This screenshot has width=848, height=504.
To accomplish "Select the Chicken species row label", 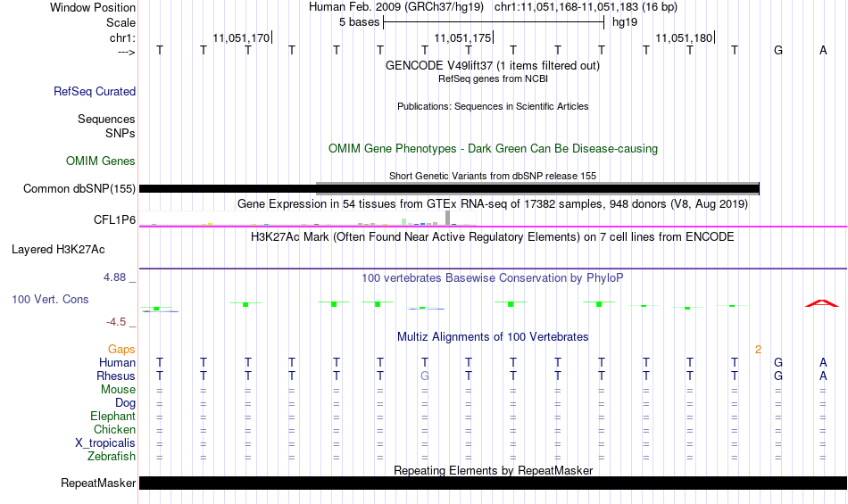I will (x=114, y=429).
